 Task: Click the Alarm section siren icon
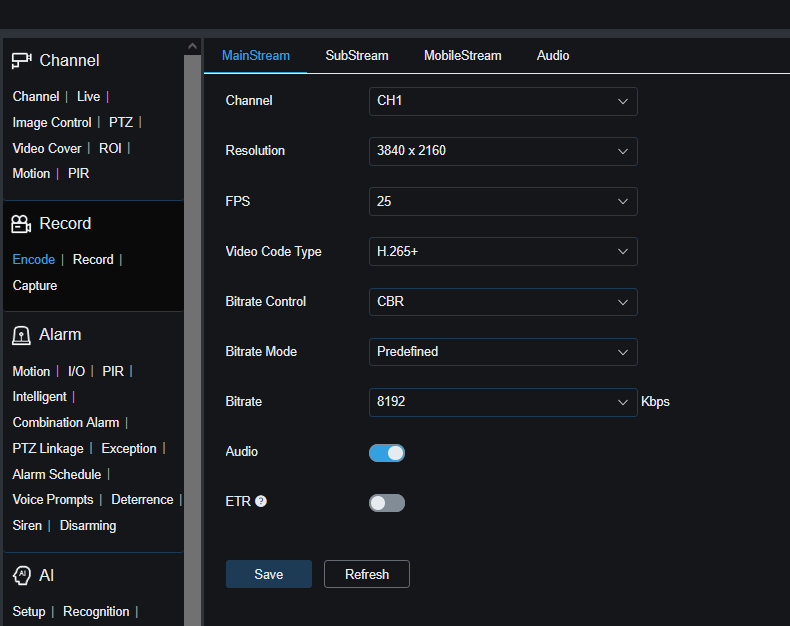(22, 335)
